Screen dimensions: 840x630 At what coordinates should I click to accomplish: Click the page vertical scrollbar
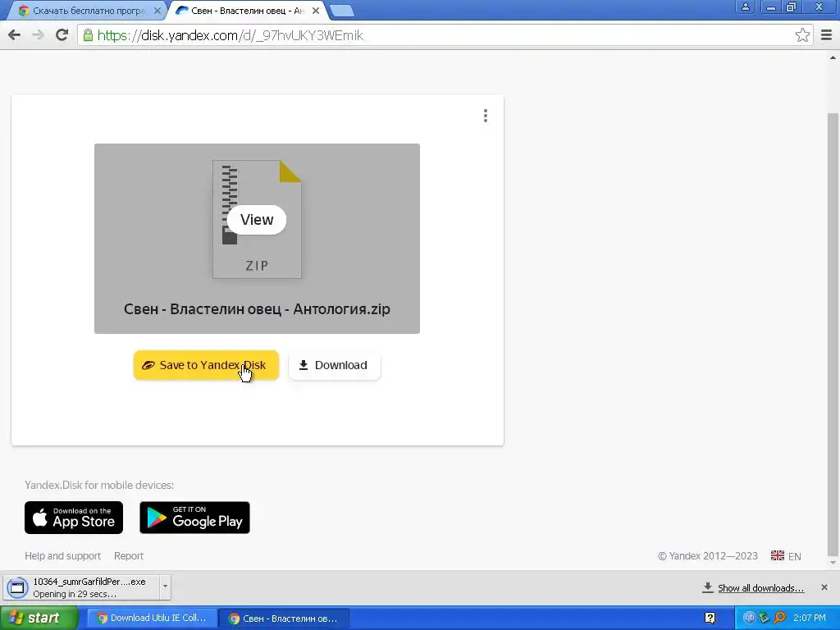(x=833, y=335)
